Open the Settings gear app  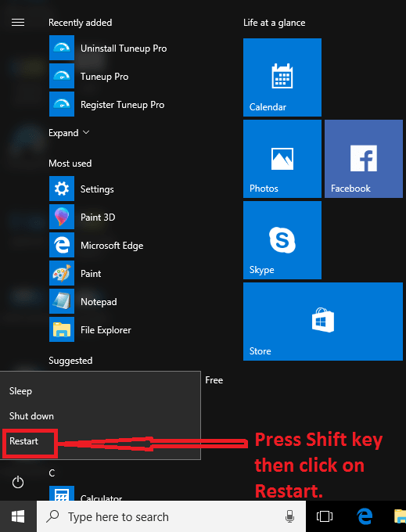(x=81, y=189)
